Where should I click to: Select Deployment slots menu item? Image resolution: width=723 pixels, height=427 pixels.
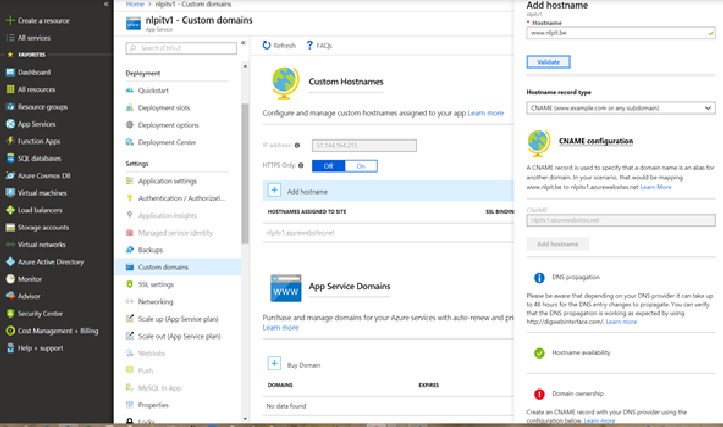[163, 108]
